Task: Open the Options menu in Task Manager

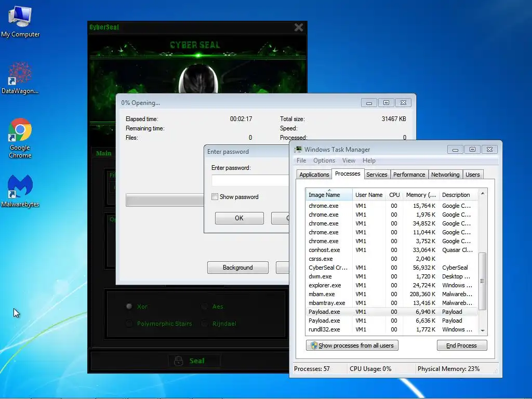Action: [324, 161]
